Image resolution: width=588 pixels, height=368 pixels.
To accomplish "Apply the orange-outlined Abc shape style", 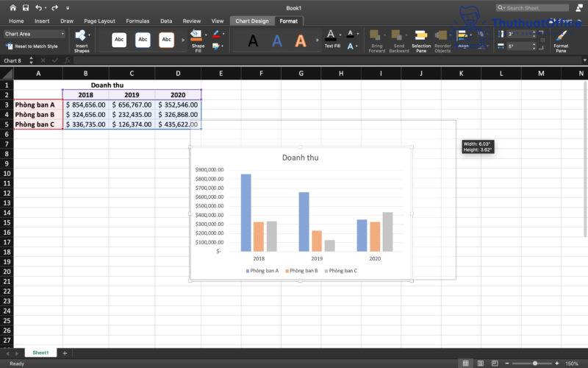I will [166, 40].
